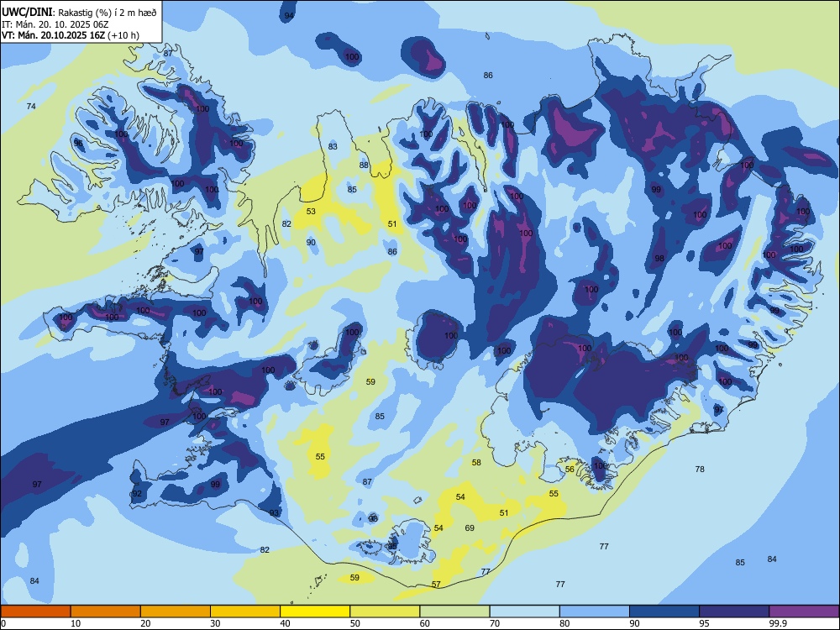Select the 50–60 pale yellow legend swatch
Image resolution: width=840 pixels, height=630 pixels.
point(385,612)
